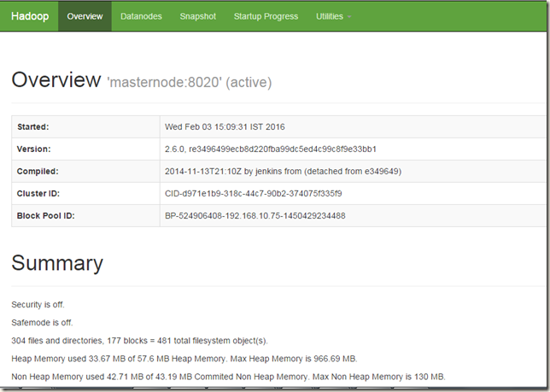Select the start time Wed Feb 03 15:09:31 IST 2016
This screenshot has width=550, height=392.
click(x=225, y=127)
